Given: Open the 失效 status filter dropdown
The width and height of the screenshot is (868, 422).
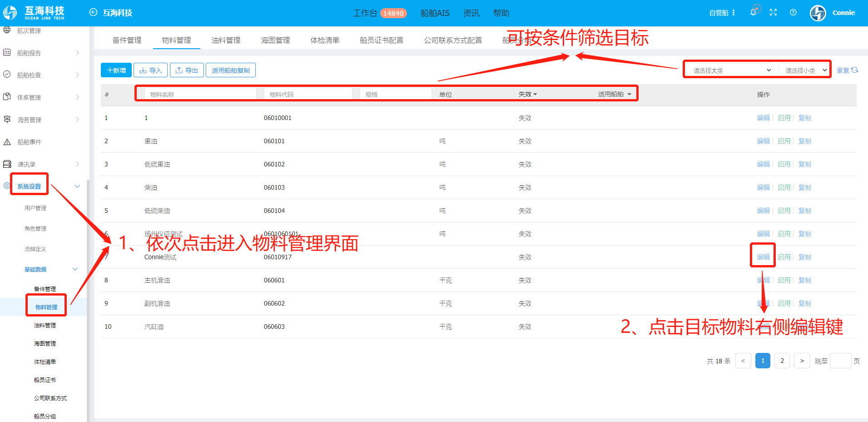Looking at the screenshot, I should 528,94.
